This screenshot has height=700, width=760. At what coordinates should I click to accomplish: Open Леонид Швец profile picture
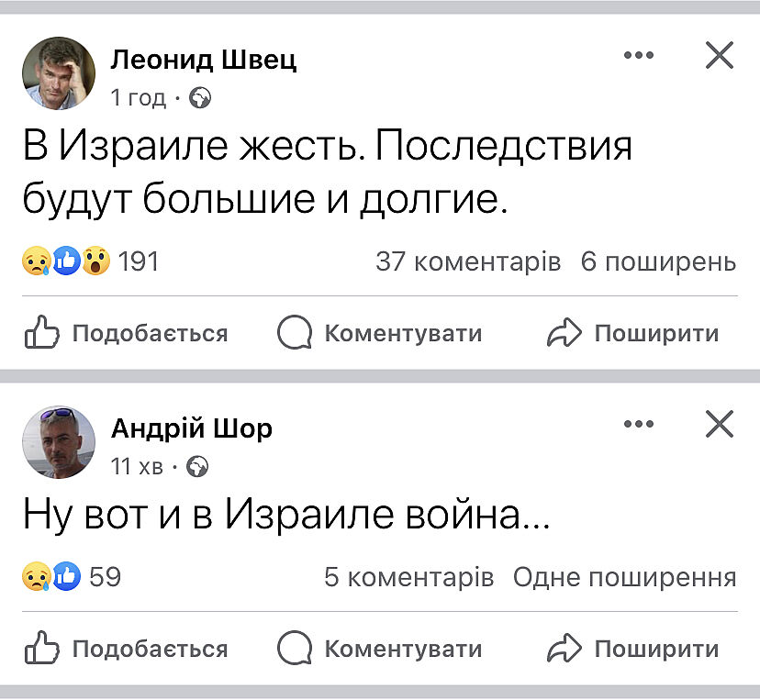click(x=59, y=73)
